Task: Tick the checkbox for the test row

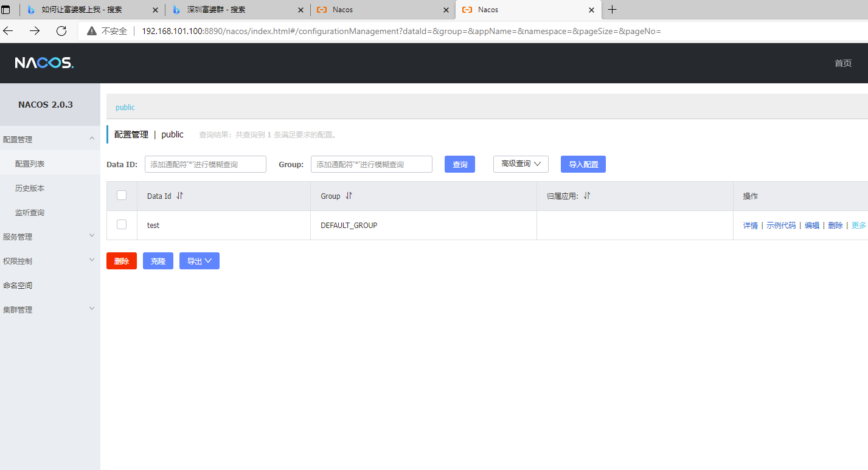Action: coord(122,224)
